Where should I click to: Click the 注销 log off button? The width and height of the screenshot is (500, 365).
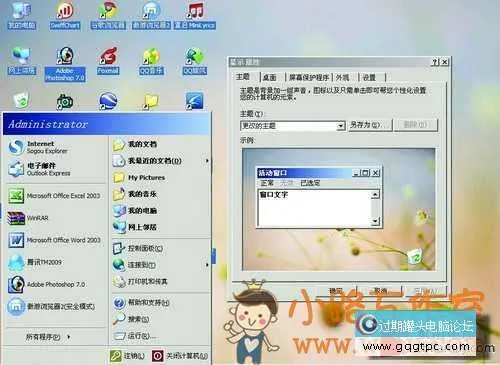127,356
